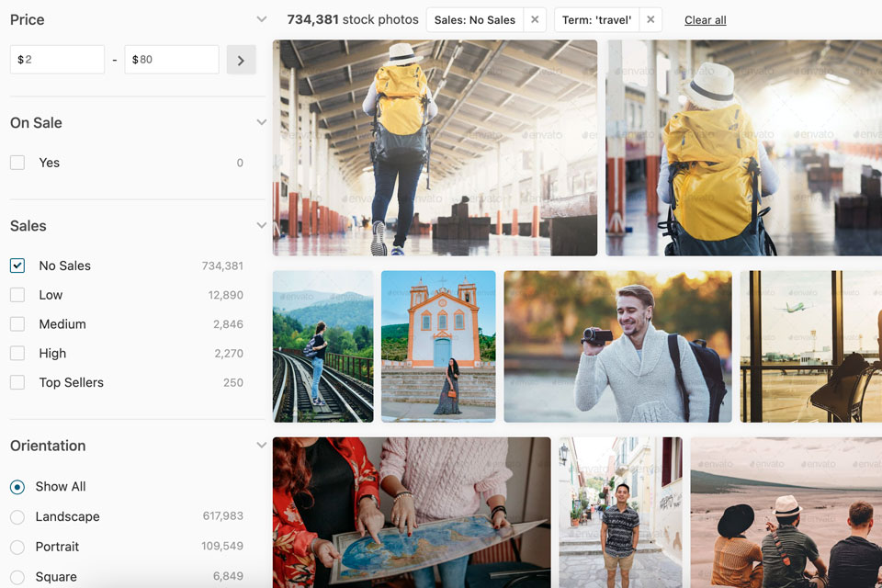Click the Top Sellers count '250'
Screen dimensions: 882x588
(233, 382)
